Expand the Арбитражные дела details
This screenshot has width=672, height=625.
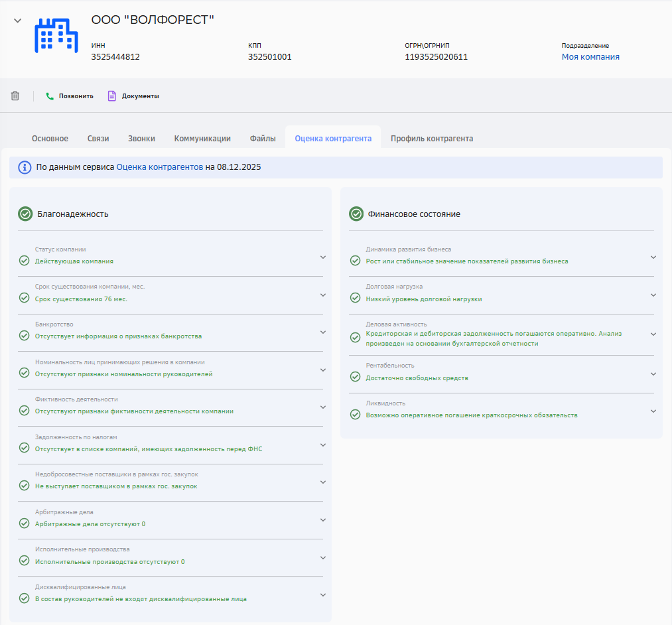tap(322, 520)
